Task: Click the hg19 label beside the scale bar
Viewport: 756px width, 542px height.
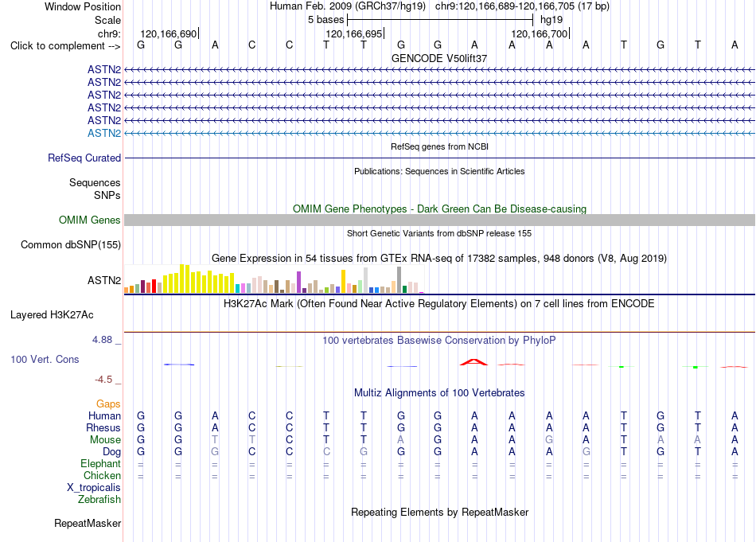Action: tap(551, 20)
